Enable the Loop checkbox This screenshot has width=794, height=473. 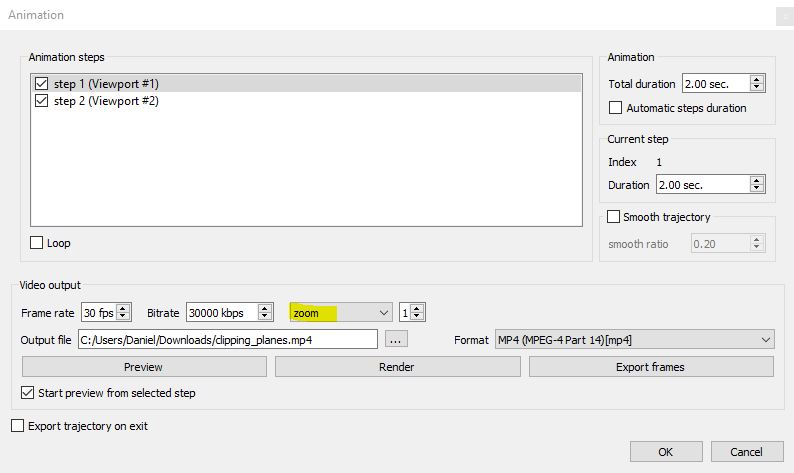tap(37, 243)
